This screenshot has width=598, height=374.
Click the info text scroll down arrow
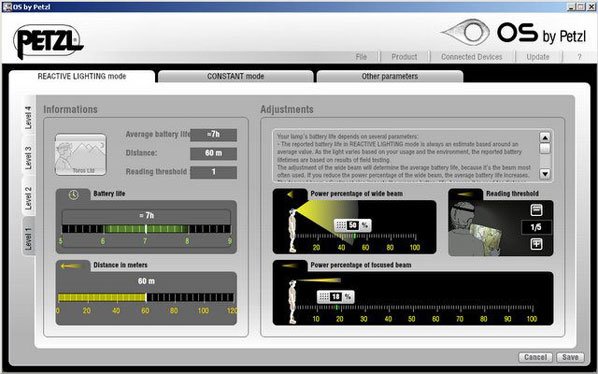(545, 174)
